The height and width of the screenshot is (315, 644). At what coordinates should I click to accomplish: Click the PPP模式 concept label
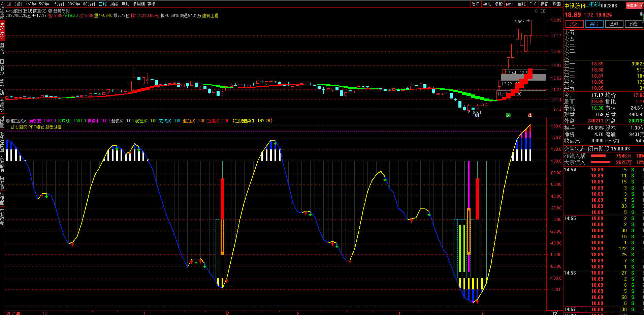click(36, 127)
